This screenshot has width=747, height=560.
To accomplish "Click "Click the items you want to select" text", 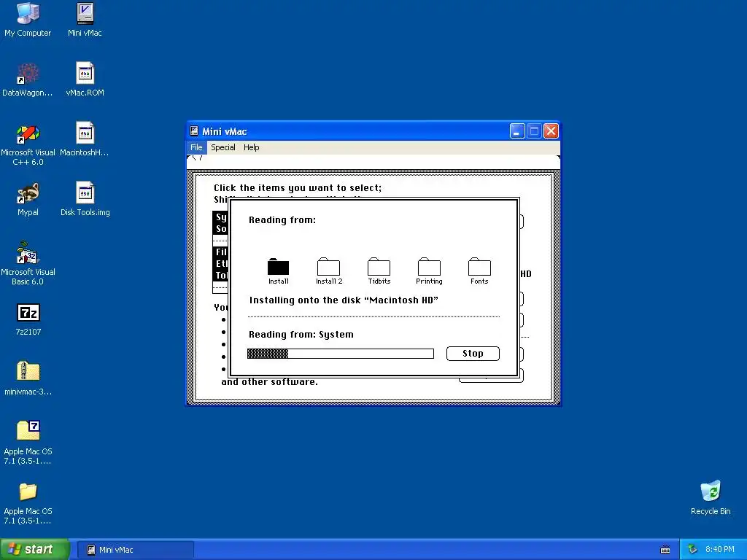I will (298, 187).
